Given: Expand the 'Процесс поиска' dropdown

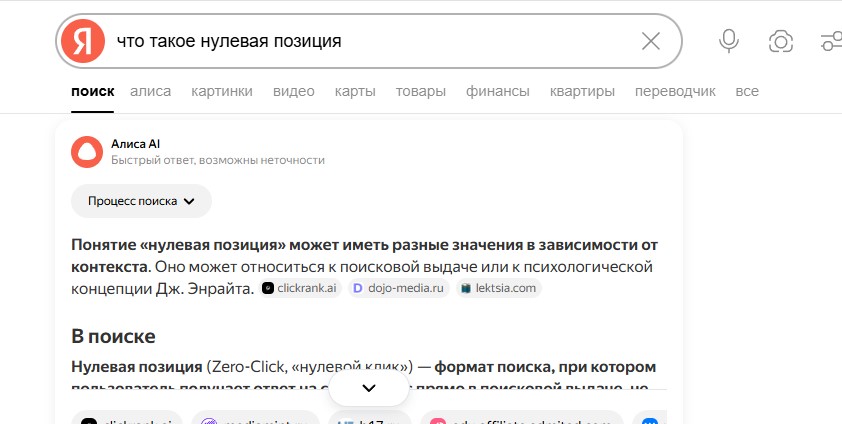Looking at the screenshot, I should [x=141, y=201].
